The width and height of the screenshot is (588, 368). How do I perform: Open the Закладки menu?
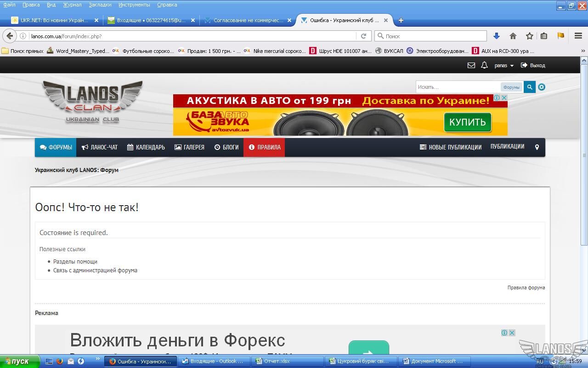[x=100, y=5]
